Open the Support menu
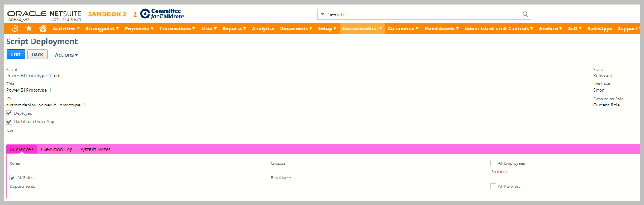Image resolution: width=644 pixels, height=205 pixels. [x=628, y=28]
